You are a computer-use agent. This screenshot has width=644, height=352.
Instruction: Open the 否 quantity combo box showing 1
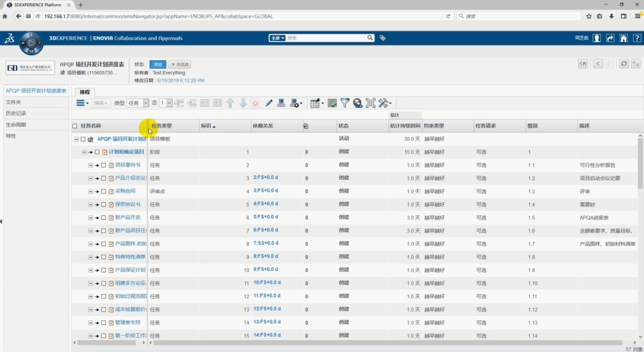pos(166,103)
